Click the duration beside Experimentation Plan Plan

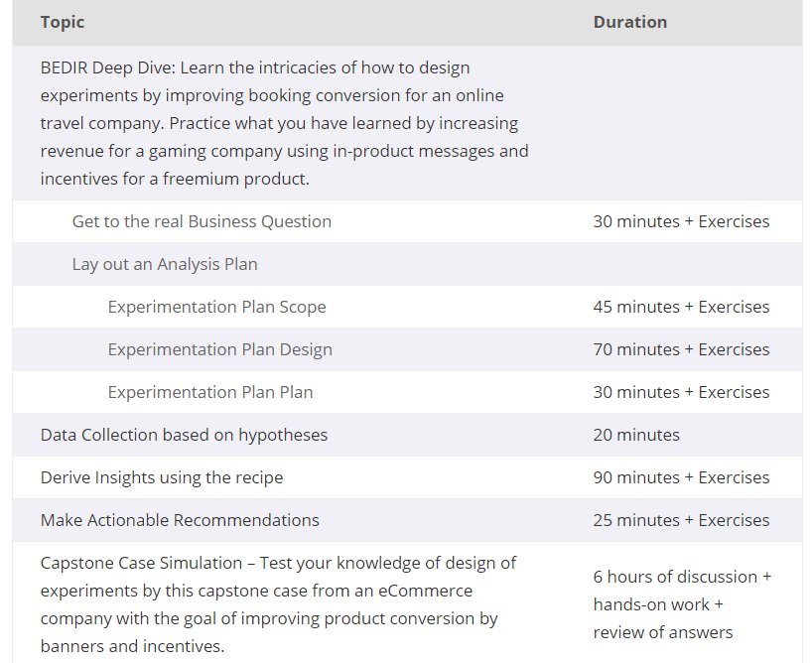coord(682,392)
